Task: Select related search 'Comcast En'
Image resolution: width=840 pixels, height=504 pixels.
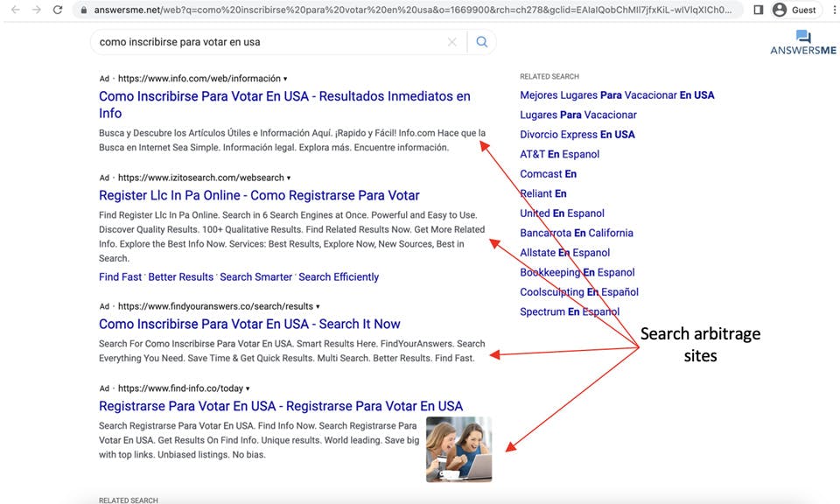Action: [548, 174]
